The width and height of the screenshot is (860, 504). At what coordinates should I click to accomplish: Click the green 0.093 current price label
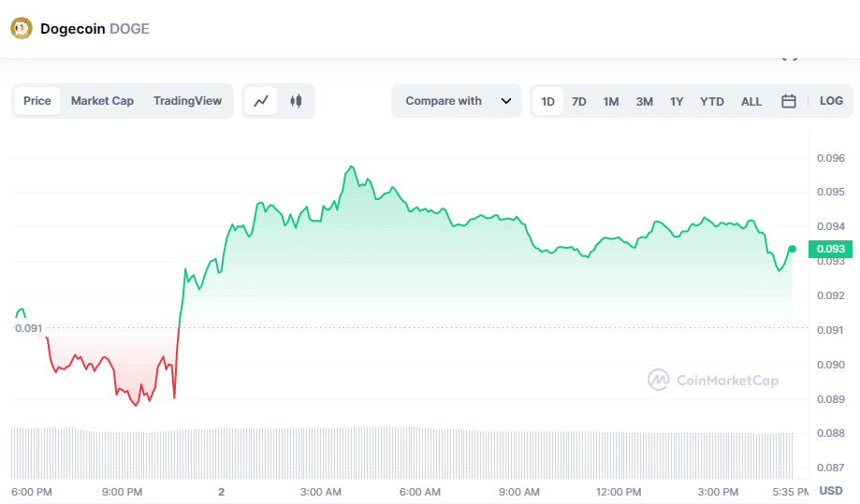point(830,249)
